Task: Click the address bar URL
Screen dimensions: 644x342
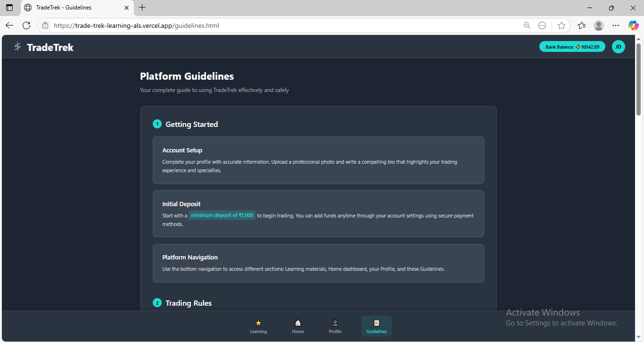Action: tap(136, 25)
